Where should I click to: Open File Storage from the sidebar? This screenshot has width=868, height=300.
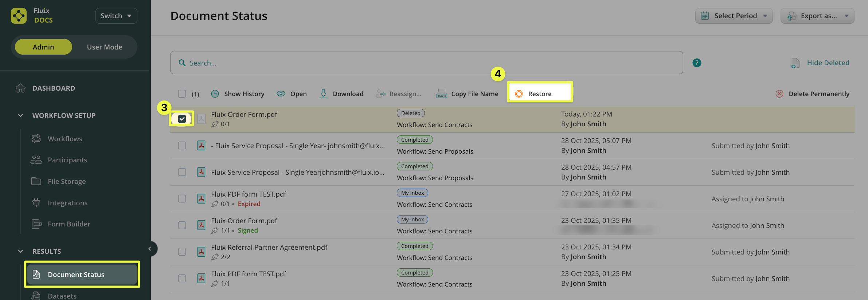coord(67,181)
